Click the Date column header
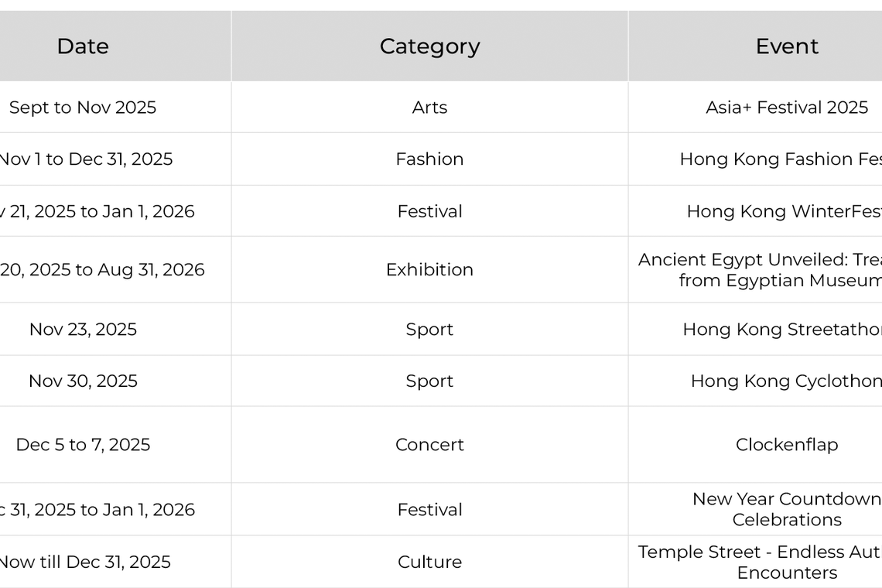This screenshot has height=588, width=882. [83, 46]
